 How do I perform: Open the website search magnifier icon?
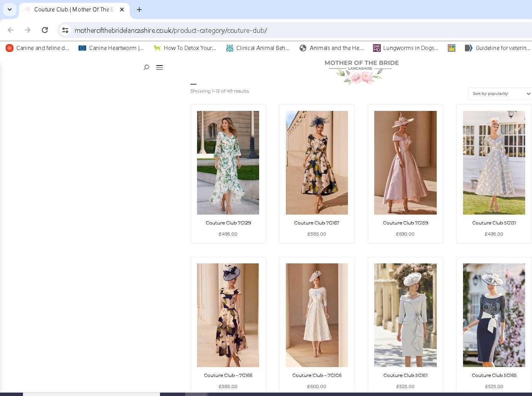coord(146,67)
